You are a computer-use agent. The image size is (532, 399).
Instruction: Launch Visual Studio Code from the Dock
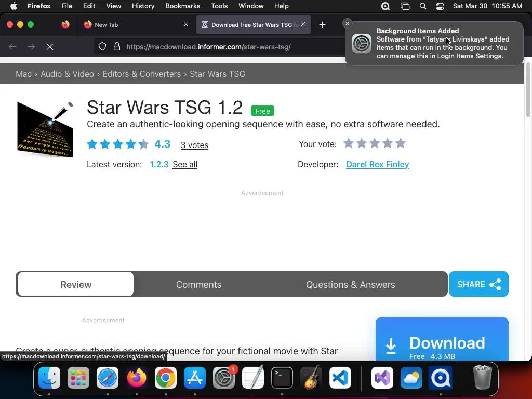(x=340, y=378)
